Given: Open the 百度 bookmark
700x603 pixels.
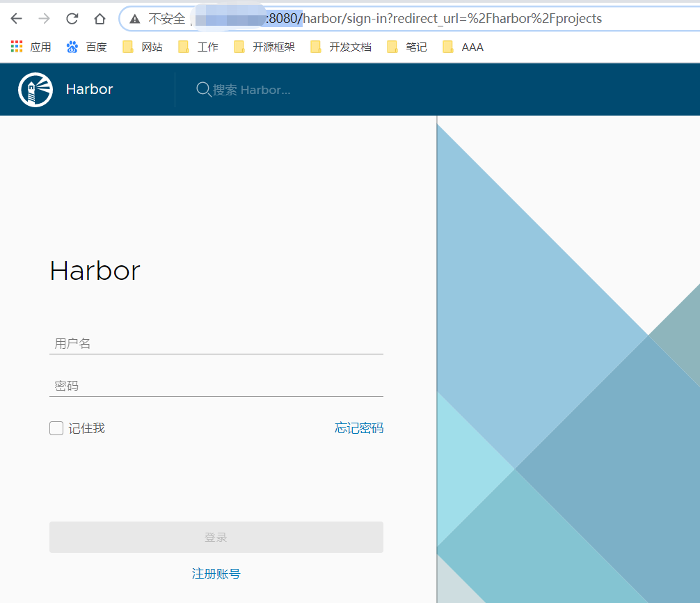Looking at the screenshot, I should click(x=86, y=47).
